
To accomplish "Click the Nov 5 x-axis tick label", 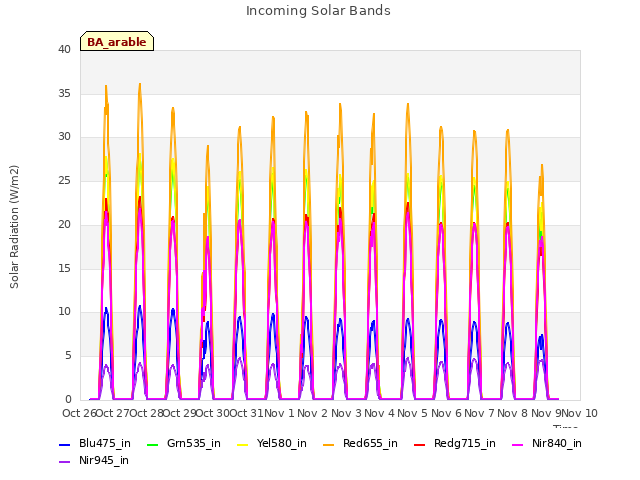I will (x=413, y=413).
